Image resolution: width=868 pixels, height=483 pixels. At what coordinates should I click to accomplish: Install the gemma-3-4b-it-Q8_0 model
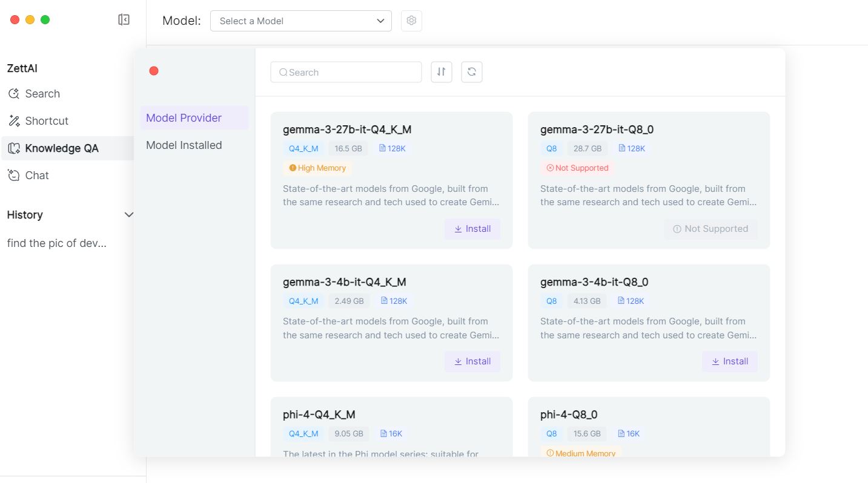pos(729,361)
